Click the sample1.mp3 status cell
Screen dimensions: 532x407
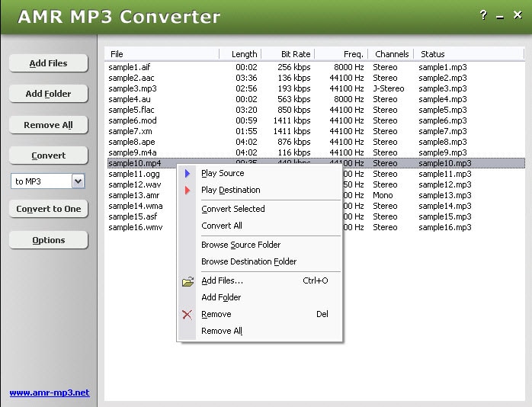click(x=442, y=67)
